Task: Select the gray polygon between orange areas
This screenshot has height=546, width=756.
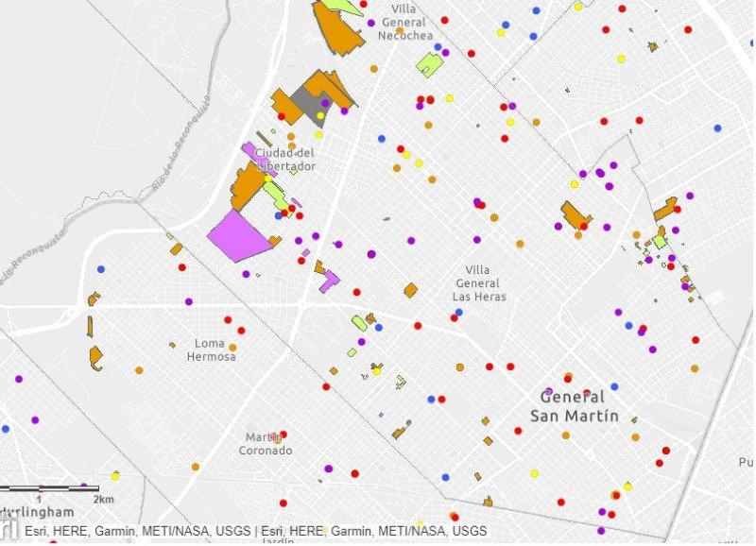Action: pos(311,105)
